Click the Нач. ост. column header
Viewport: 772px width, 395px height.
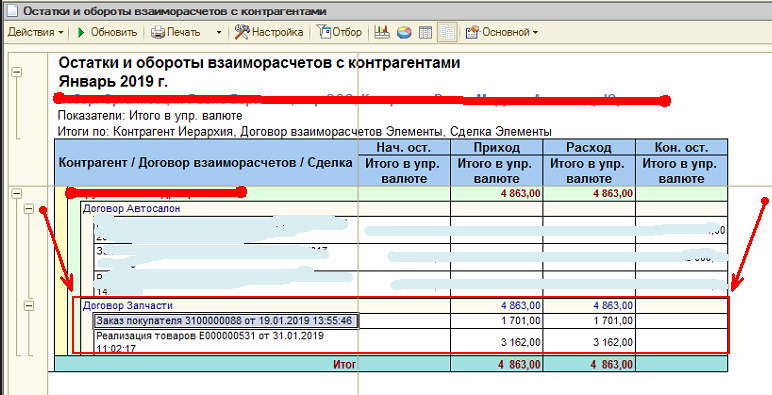(404, 147)
